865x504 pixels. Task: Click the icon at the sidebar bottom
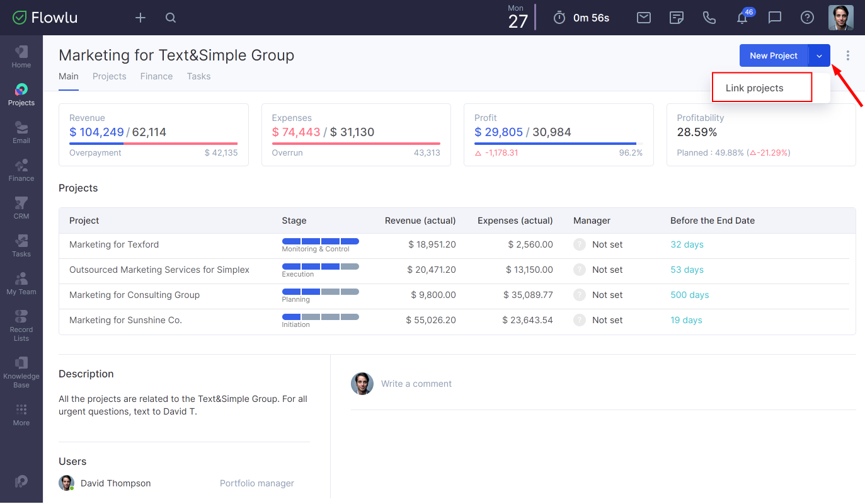(21, 481)
